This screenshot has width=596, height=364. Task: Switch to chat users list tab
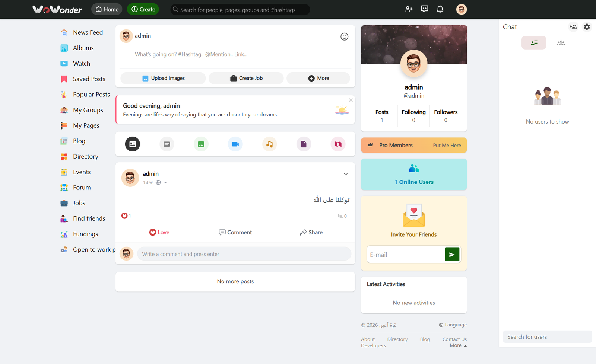pyautogui.click(x=534, y=43)
